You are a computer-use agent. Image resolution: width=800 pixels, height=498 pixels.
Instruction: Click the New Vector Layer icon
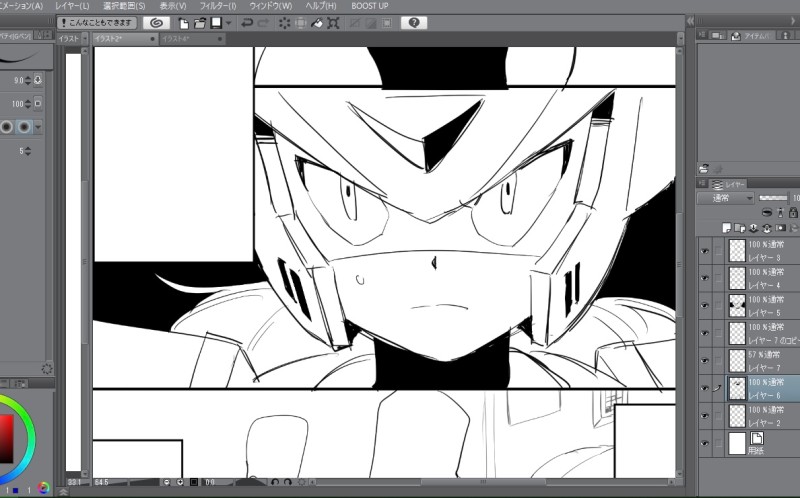point(740,228)
